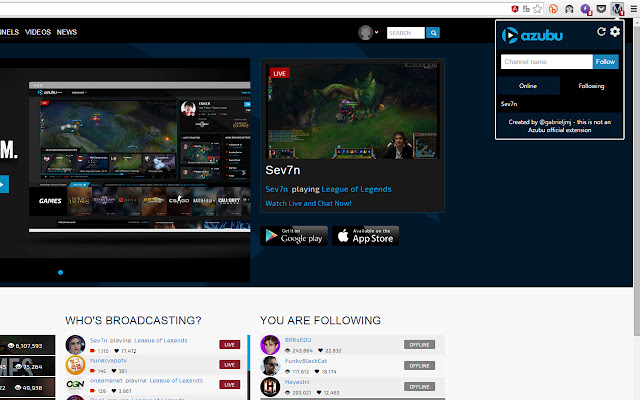Viewport: 640px width, 400px height.
Task: Click hungryapptv's orange avatar
Action: (x=75, y=365)
